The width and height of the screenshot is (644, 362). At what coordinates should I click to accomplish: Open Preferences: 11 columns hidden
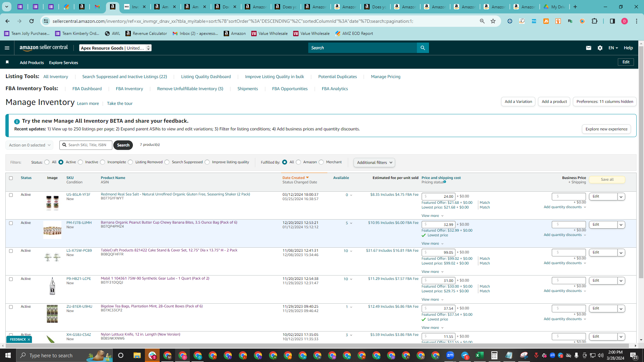click(x=605, y=102)
